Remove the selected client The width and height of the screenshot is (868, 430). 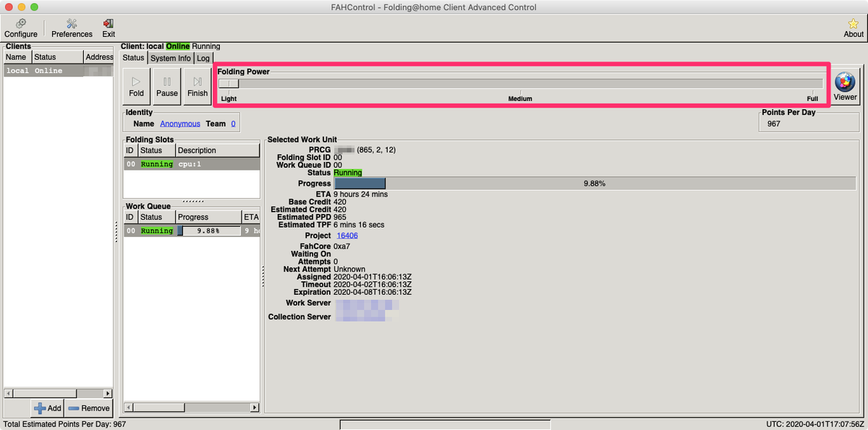89,408
